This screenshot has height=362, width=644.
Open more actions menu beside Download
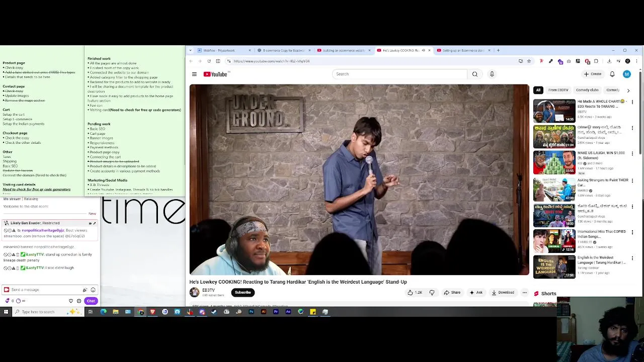coord(524,293)
